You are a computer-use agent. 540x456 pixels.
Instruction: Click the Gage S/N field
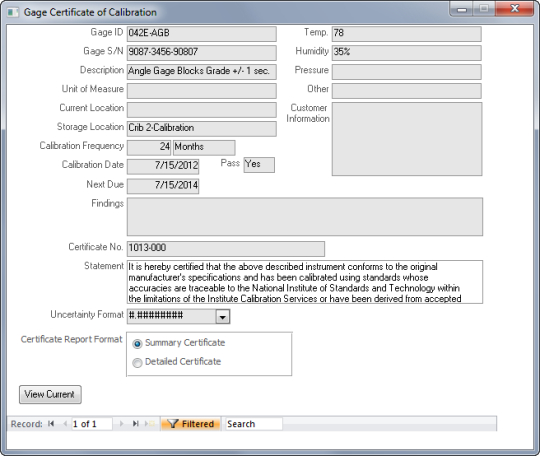[x=201, y=52]
